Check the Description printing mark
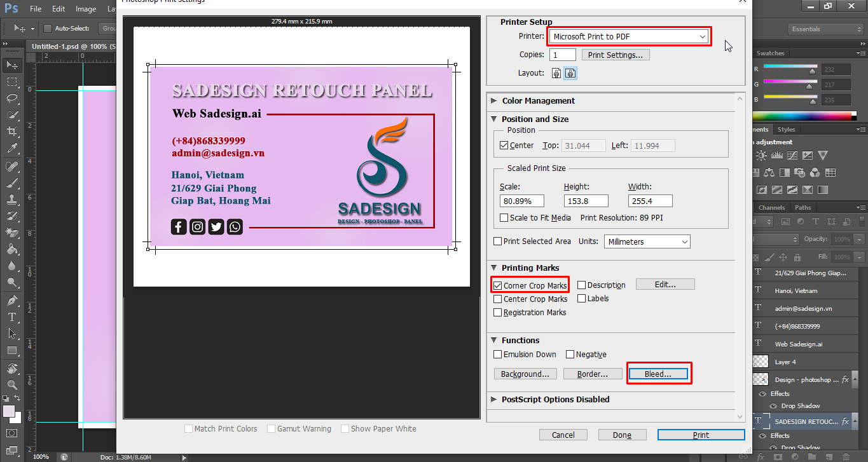This screenshot has width=868, height=462. click(x=582, y=285)
